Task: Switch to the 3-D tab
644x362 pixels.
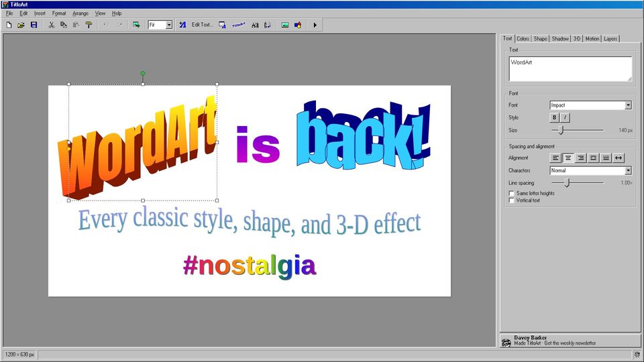Action: click(x=577, y=39)
